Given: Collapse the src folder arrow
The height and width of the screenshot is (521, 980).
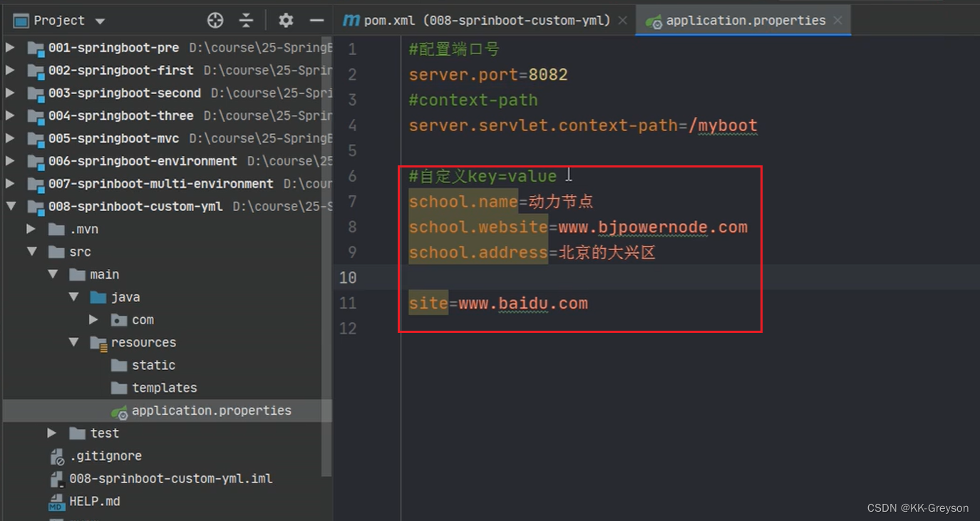Looking at the screenshot, I should click(31, 252).
